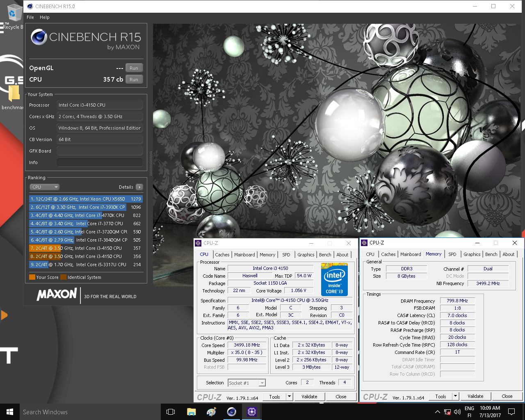Open the Caches tab in left CPU-Z
Viewport: 525px width, 420px height.
(222, 255)
